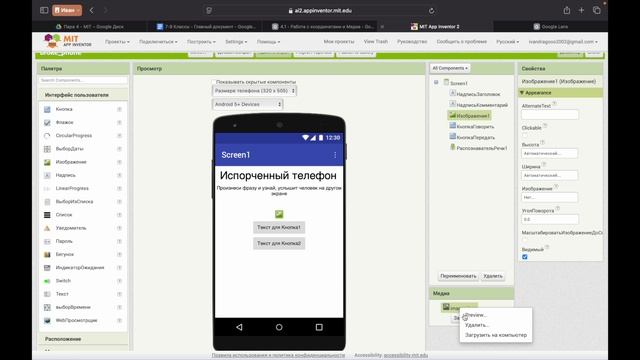Open the All Components filter dropdown
Viewport: 640px width, 360px height.
[450, 68]
